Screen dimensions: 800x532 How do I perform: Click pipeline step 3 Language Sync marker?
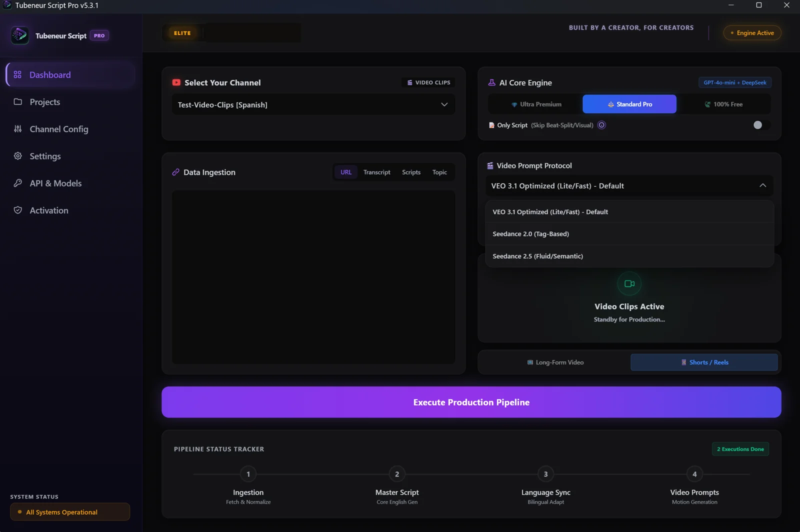coord(545,474)
